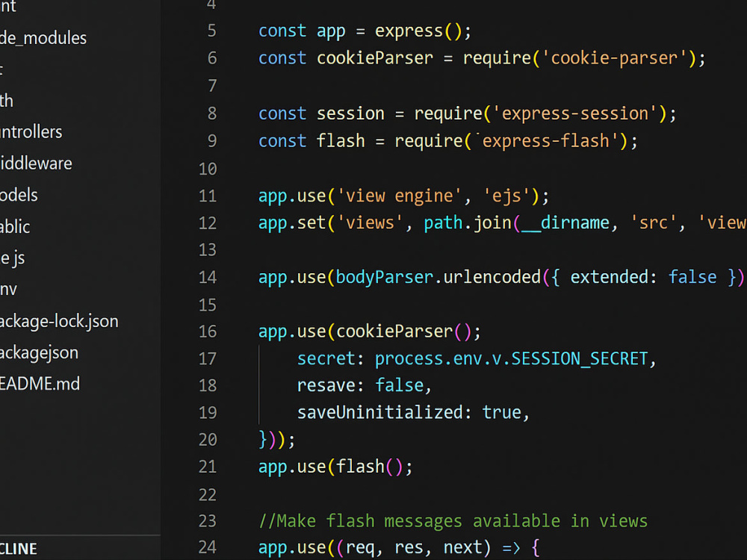Click 'resave' property on line 18

tap(326, 385)
